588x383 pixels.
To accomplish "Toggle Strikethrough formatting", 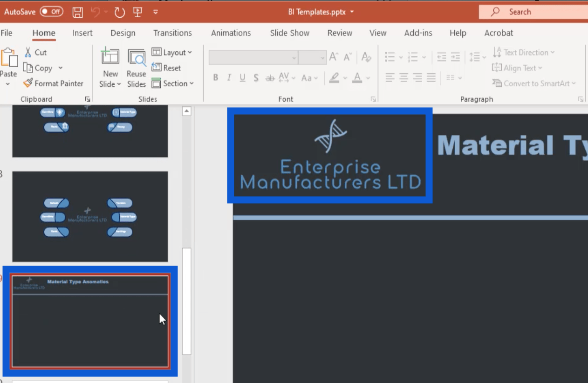I will point(270,78).
